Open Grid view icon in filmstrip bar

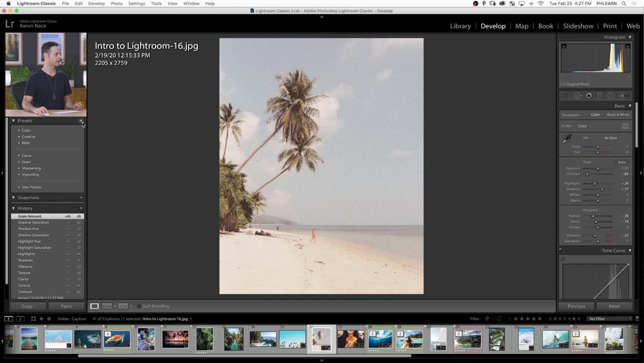33,319
